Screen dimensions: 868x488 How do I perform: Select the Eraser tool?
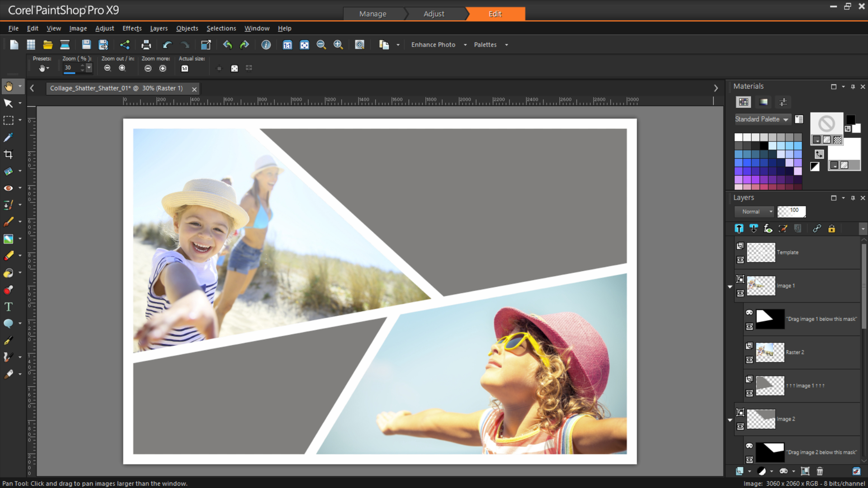pyautogui.click(x=8, y=256)
